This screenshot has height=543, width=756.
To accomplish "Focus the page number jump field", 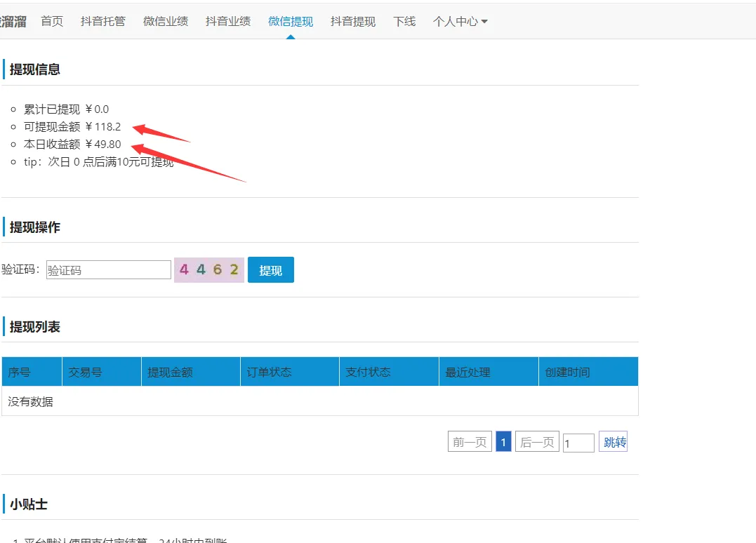I will tap(578, 443).
